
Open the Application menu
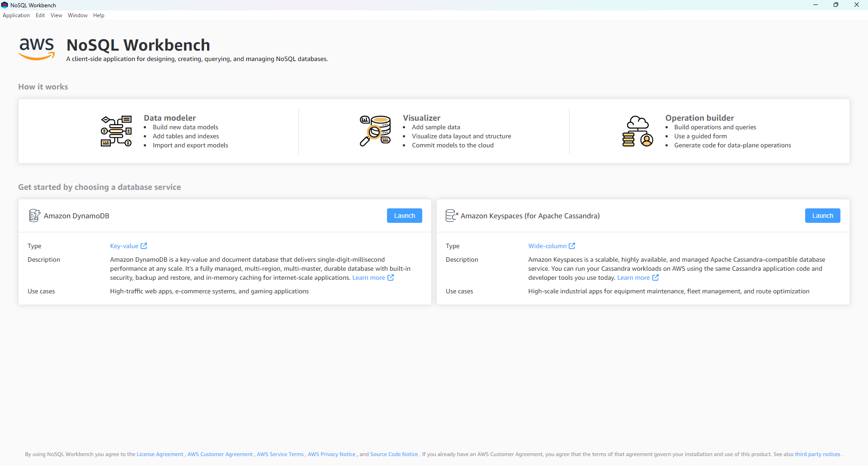16,15
